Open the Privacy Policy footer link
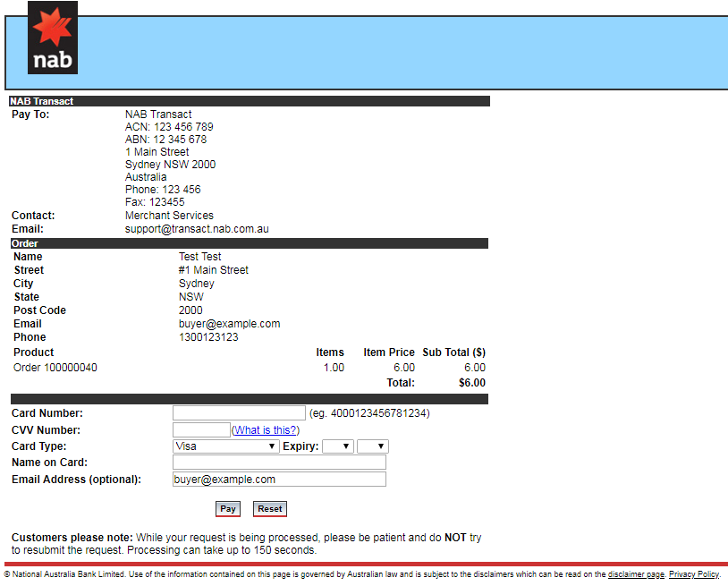The width and height of the screenshot is (728, 586). [x=693, y=574]
